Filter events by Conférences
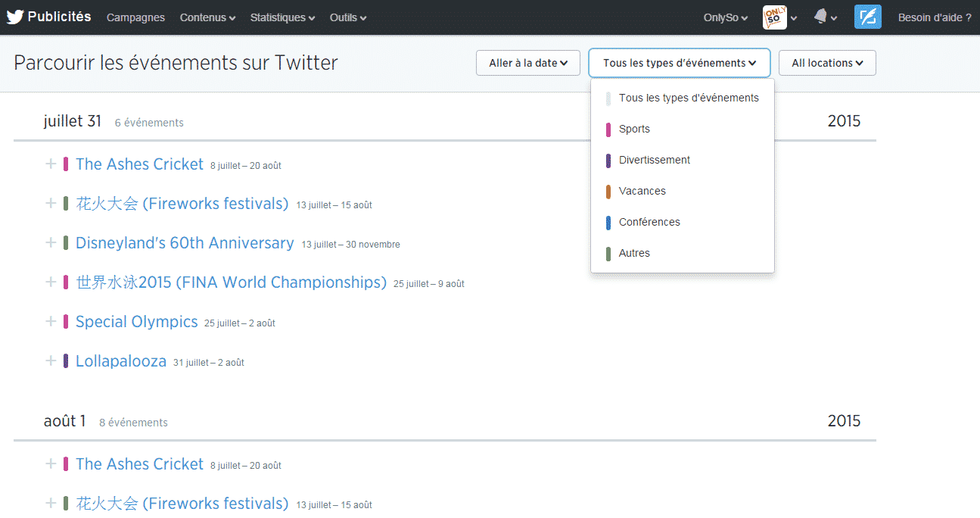The width and height of the screenshot is (980, 518). 683,222
